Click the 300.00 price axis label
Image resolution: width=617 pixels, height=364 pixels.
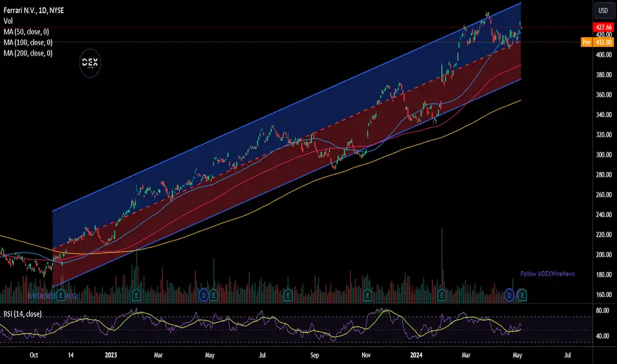(604, 155)
